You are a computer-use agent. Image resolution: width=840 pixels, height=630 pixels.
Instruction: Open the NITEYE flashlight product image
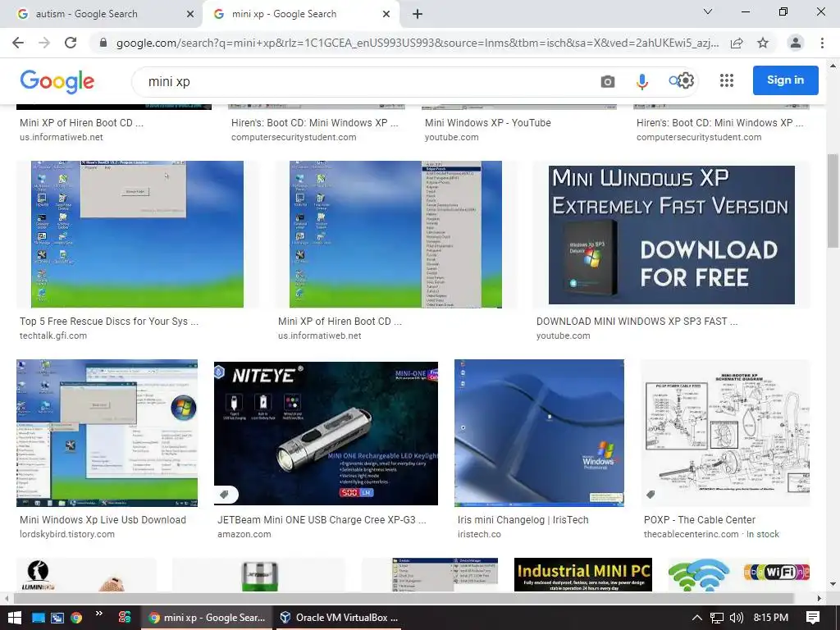click(326, 433)
